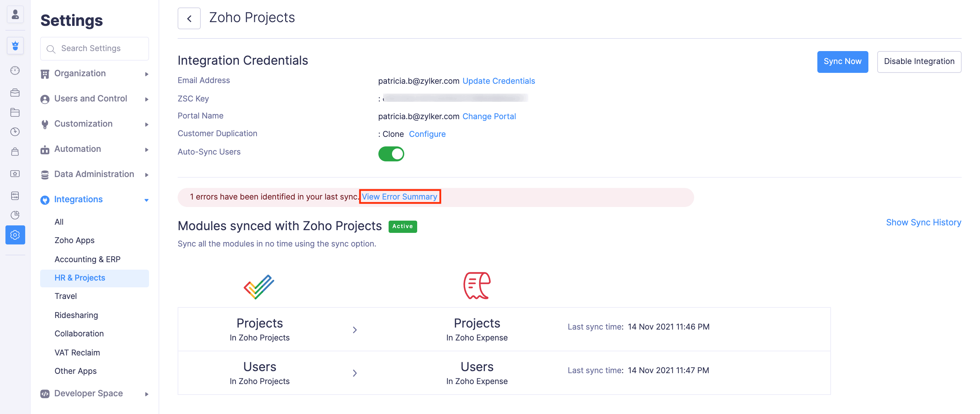Click the Disable Integration button
This screenshot has width=980, height=414.
(x=919, y=62)
